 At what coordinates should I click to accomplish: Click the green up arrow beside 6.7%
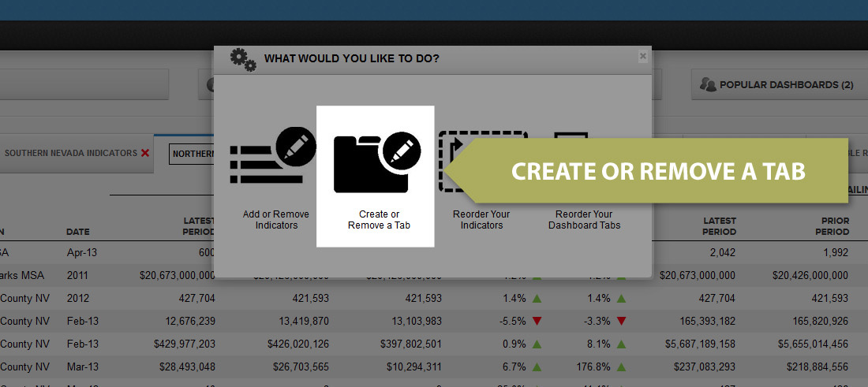537,367
